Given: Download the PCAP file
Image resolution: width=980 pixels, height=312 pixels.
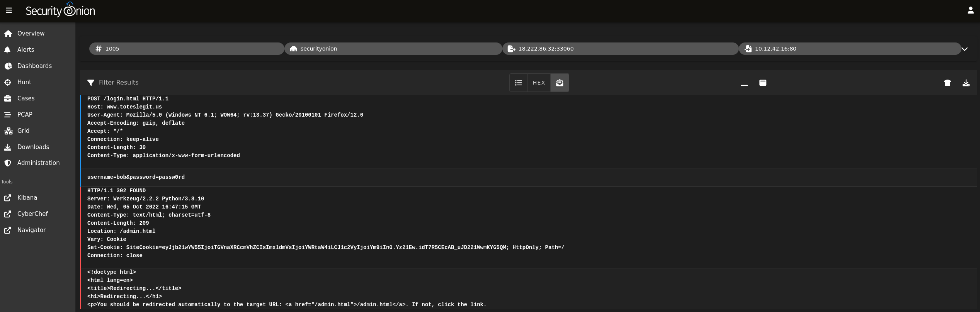Looking at the screenshot, I should (x=966, y=83).
